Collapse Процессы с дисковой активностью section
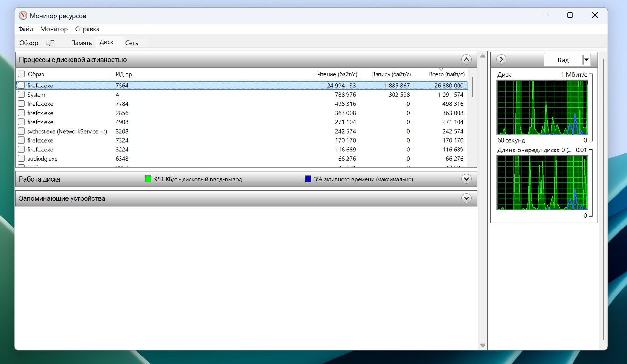This screenshot has height=364, width=627. (x=466, y=59)
